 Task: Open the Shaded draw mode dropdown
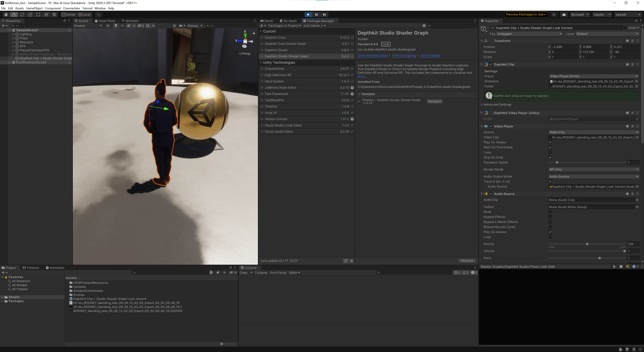click(x=88, y=26)
